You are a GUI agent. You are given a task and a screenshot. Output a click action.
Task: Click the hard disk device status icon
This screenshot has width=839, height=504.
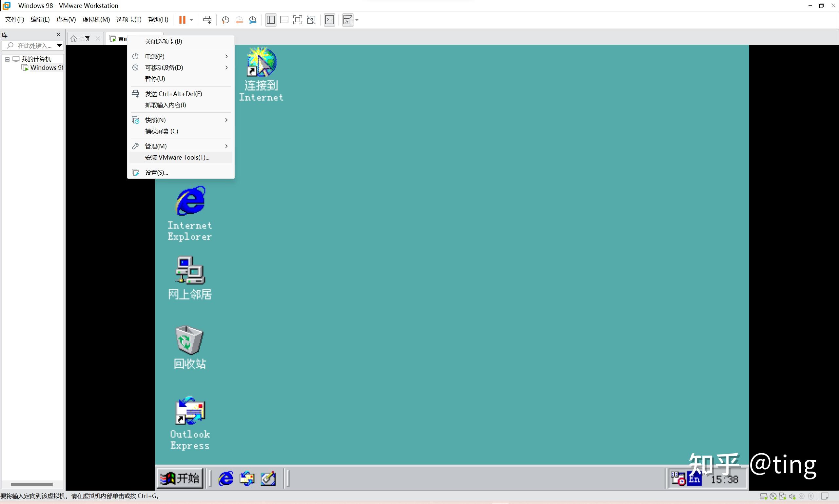[x=763, y=496]
